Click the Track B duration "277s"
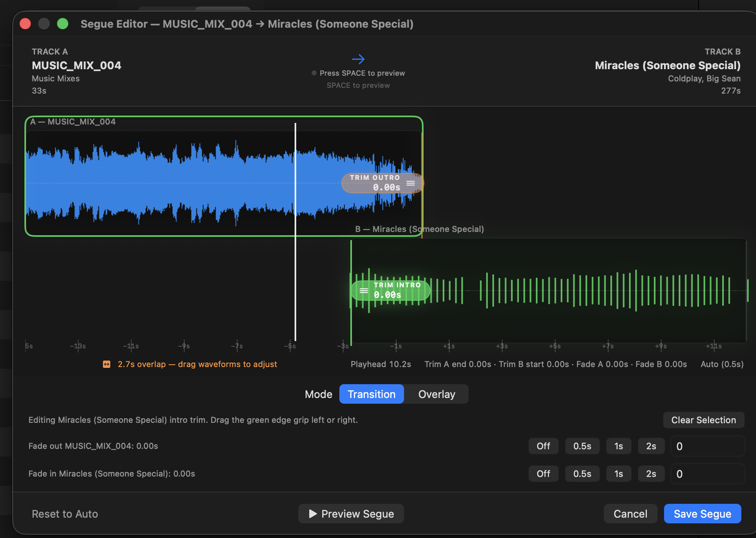This screenshot has height=538, width=756. 731,91
